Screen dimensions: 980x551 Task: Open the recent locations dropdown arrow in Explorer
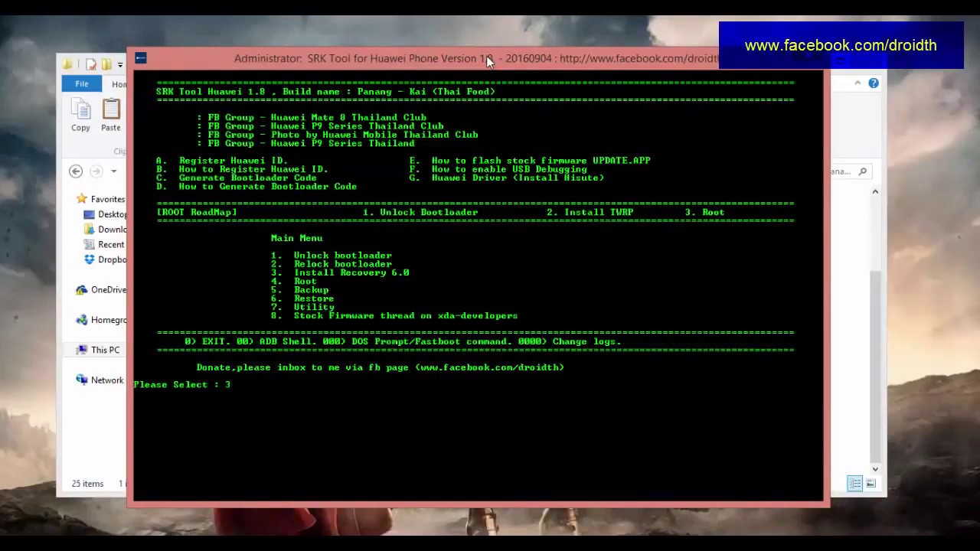pyautogui.click(x=113, y=171)
